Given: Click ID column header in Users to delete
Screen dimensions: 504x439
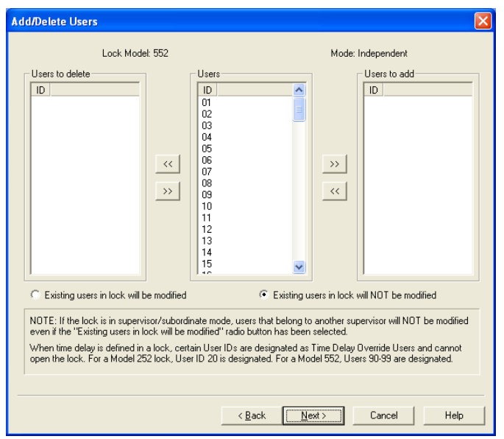Looking at the screenshot, I should tap(40, 90).
